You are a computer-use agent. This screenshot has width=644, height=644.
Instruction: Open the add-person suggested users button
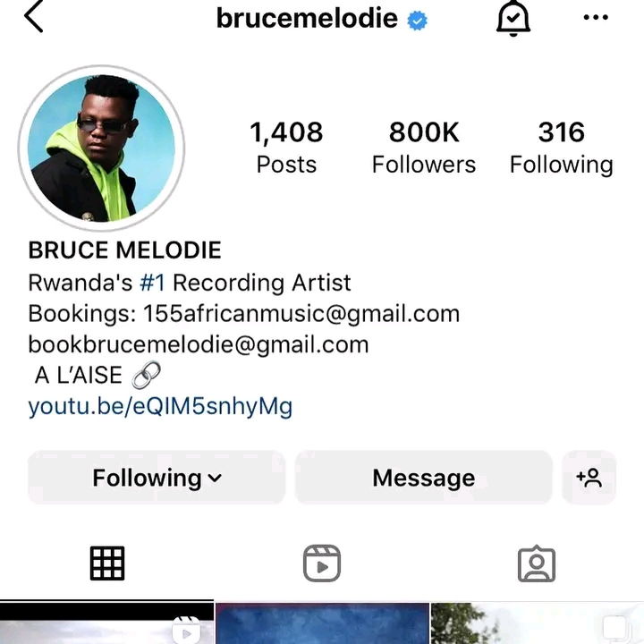589,478
